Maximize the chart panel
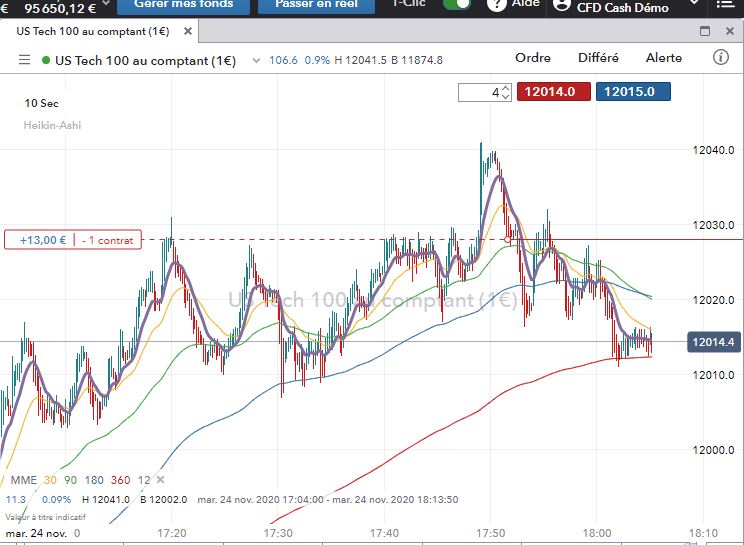744x545 pixels. [705, 31]
